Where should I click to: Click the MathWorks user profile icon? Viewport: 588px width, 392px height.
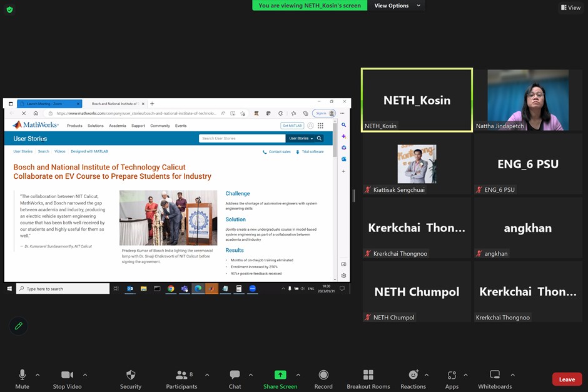pos(310,126)
